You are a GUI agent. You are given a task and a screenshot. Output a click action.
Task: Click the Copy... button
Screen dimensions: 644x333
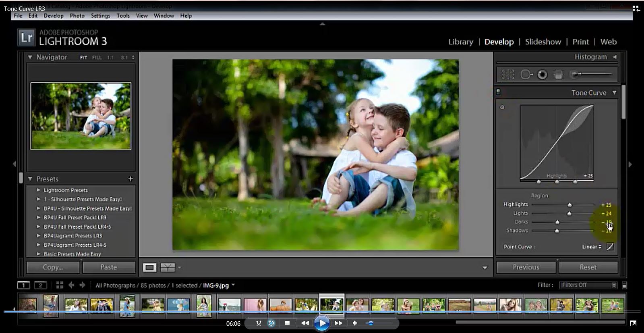(53, 267)
